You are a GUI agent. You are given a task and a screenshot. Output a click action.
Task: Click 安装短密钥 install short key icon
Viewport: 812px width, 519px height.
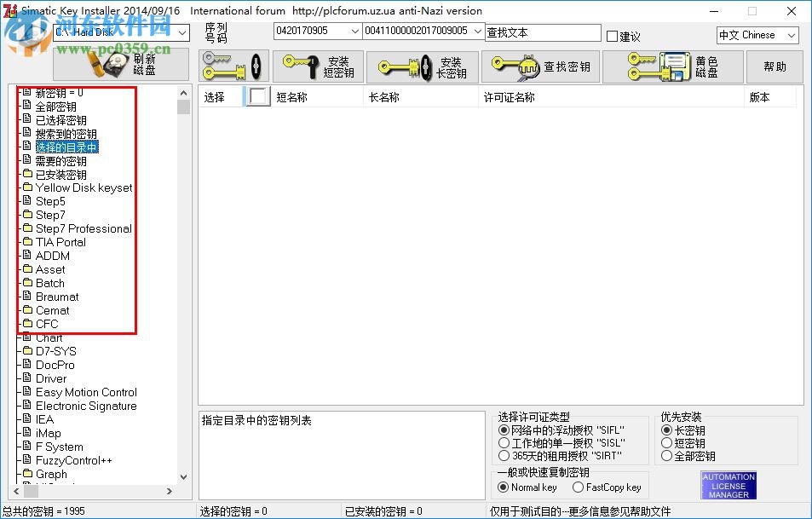click(x=318, y=66)
